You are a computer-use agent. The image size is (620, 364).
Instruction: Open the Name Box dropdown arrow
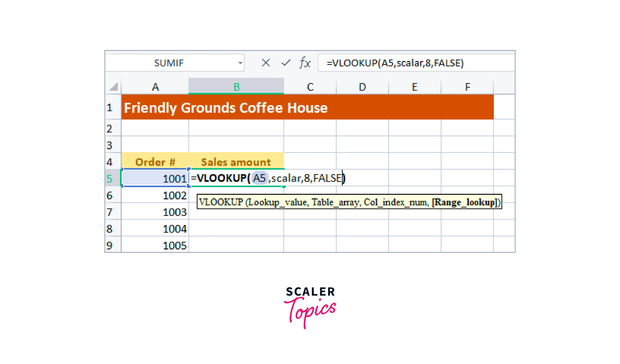pos(240,63)
